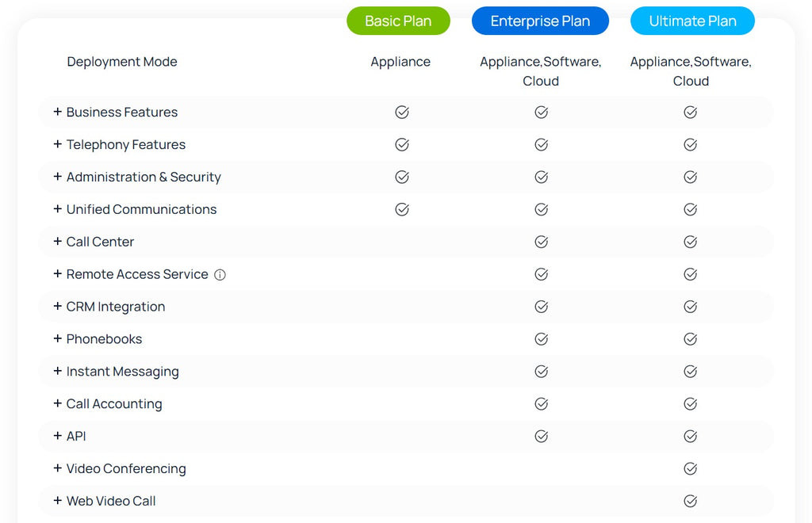Click Ultimate checkmark for Web Video Call
This screenshot has width=812, height=523.
[691, 502]
